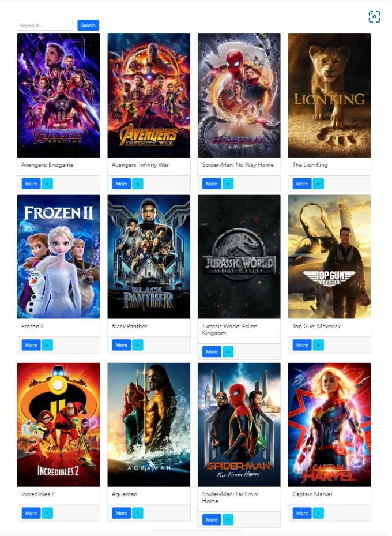Screen dimensions: 392x536
Task: Click the blue Search button
Action: tap(88, 25)
